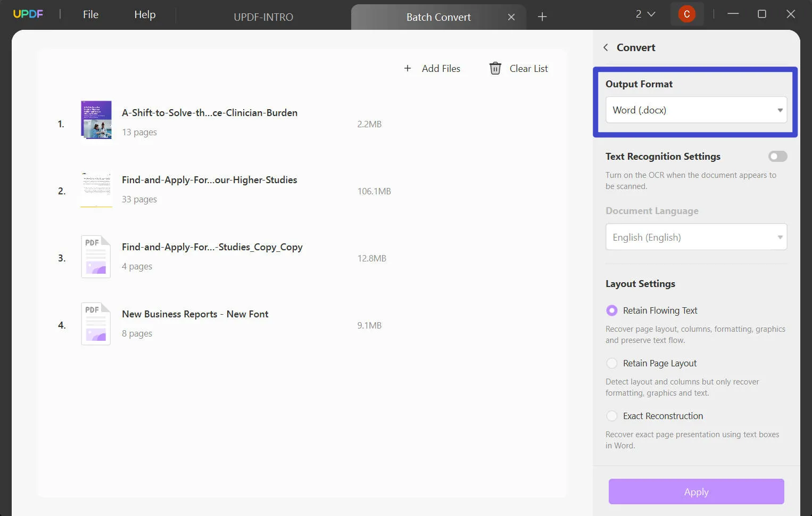Click the 9.1MB file size
The image size is (812, 516).
[369, 325]
